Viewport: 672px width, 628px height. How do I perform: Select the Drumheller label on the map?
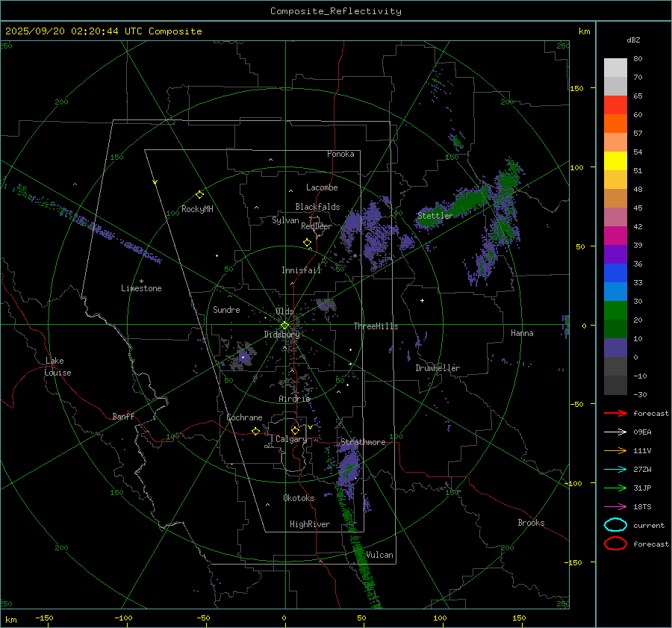[x=438, y=368]
